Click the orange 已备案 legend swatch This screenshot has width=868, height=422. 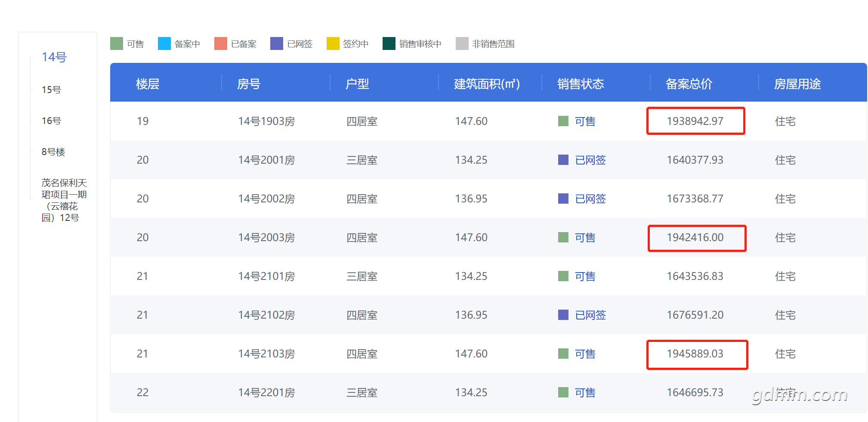221,43
